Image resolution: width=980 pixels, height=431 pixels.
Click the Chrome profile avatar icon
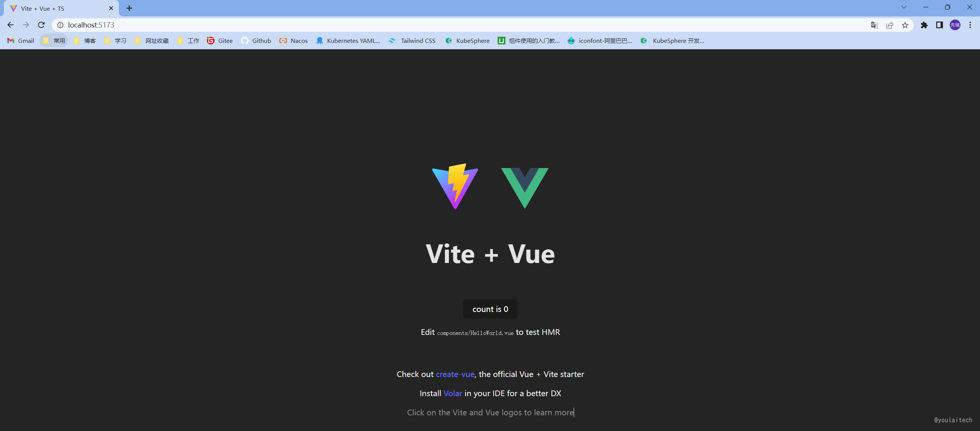coord(954,25)
